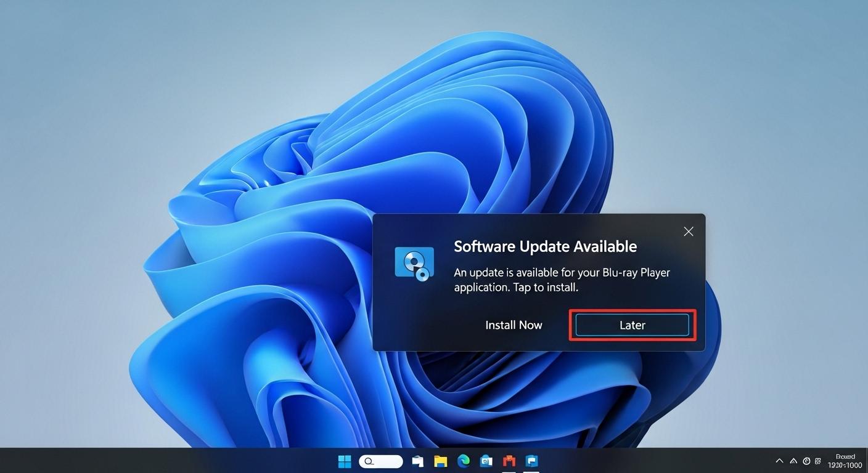Open the red application icon on the taskbar
Screen dimensions: 868x473
(508, 461)
